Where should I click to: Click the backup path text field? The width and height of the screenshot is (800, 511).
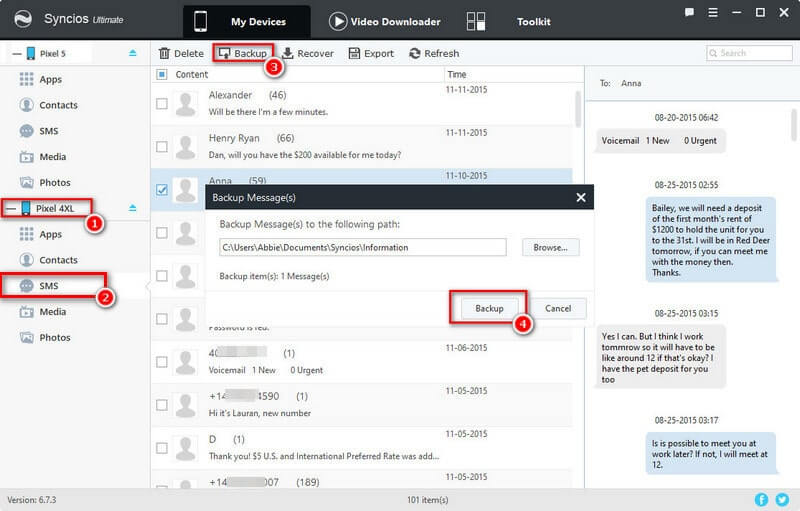[x=362, y=247]
